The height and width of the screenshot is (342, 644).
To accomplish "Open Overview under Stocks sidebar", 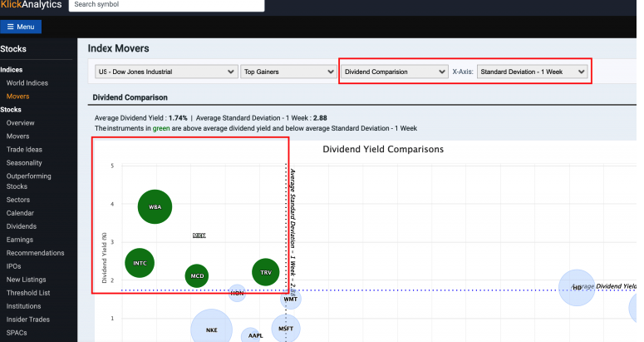I will [21, 123].
